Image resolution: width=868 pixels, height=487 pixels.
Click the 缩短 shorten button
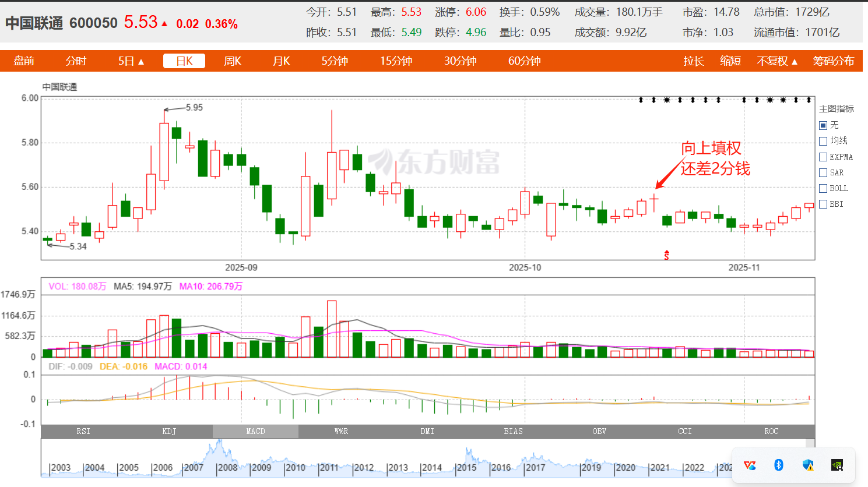point(730,61)
